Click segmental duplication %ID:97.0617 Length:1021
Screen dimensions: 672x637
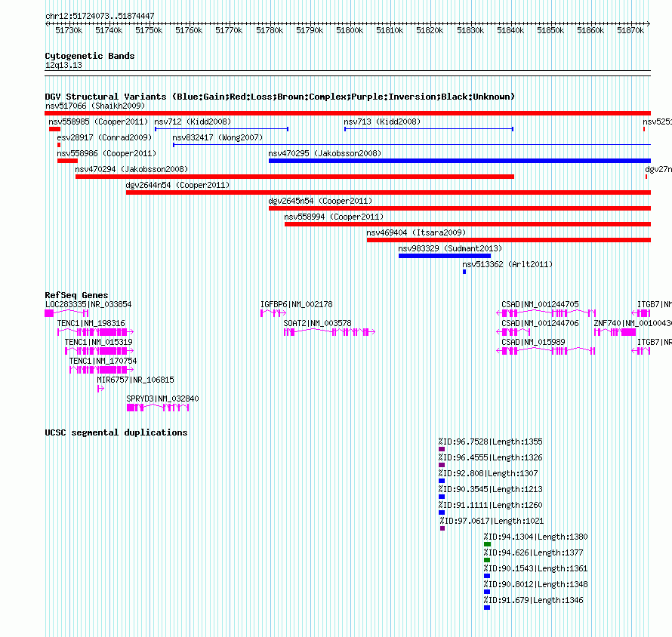(x=492, y=521)
